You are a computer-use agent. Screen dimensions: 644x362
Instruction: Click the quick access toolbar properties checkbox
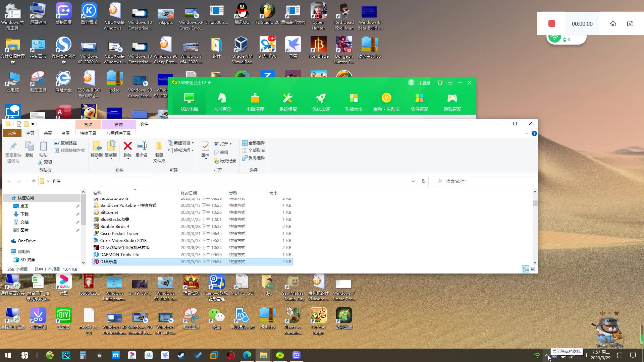(19, 124)
